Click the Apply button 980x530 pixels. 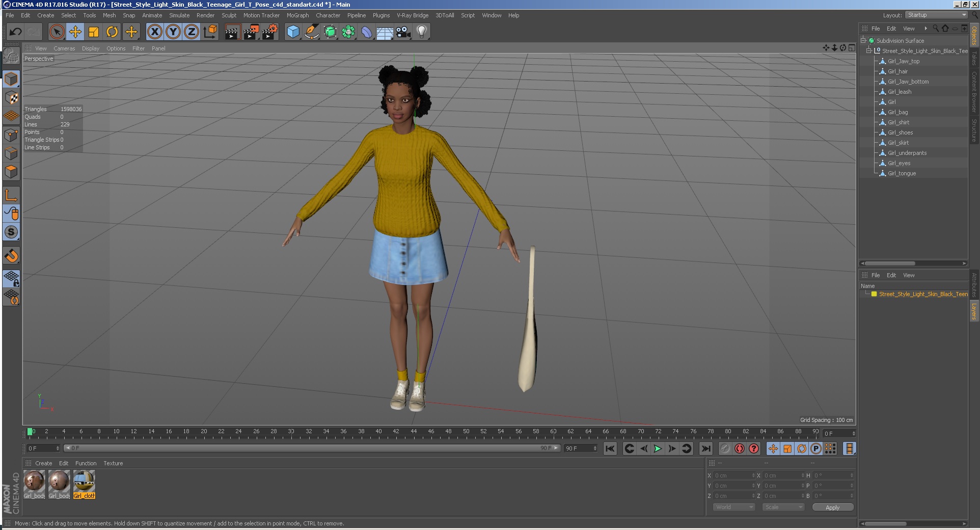pos(832,507)
